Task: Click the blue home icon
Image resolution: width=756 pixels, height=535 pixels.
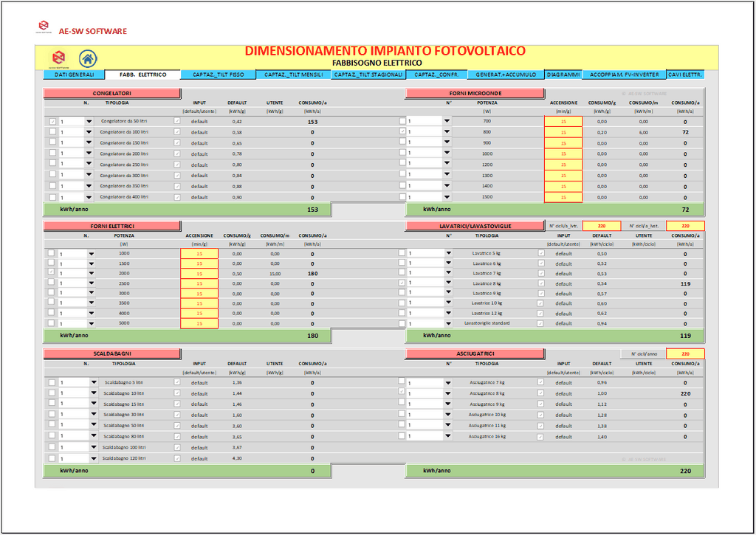Action: (87, 58)
